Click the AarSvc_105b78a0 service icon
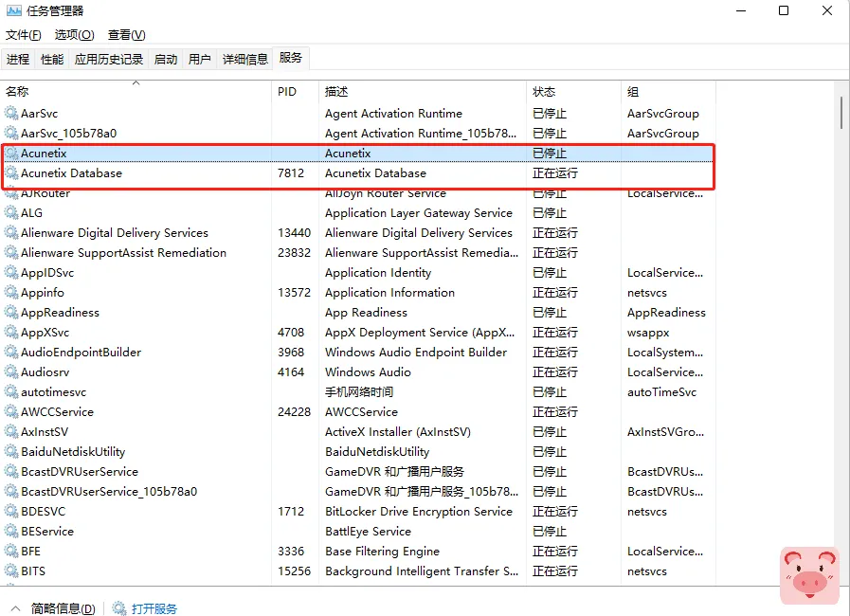This screenshot has width=850, height=616. (11, 133)
